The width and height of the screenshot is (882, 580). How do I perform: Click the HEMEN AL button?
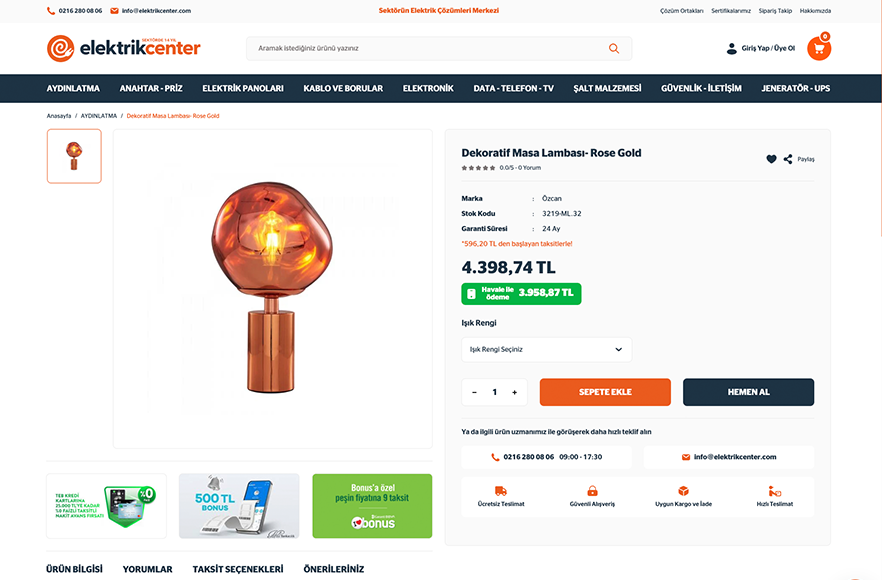[x=748, y=392]
